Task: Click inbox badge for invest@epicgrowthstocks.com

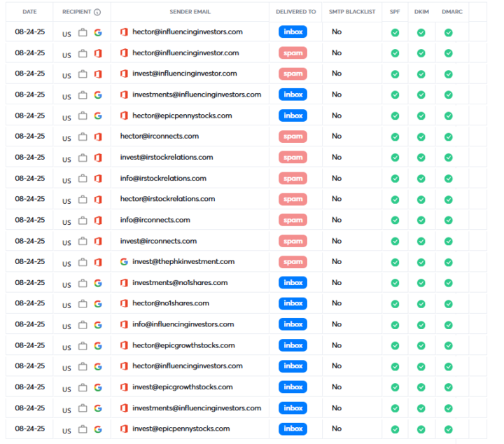Action: coord(293,387)
